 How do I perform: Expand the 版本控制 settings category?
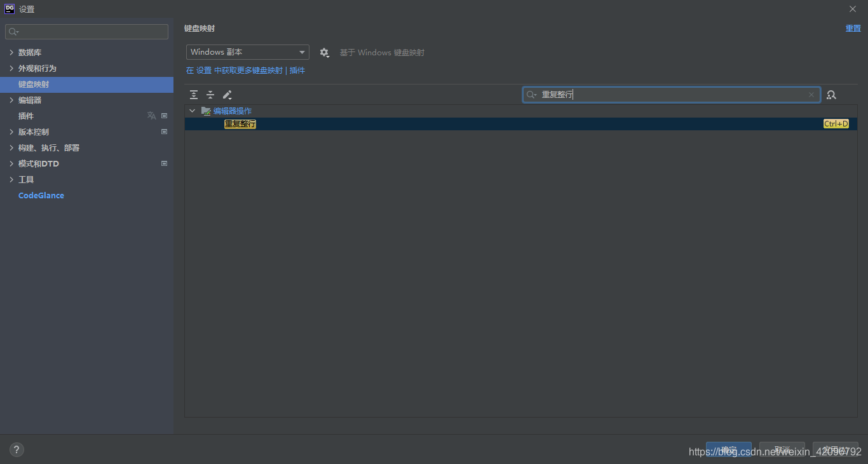(x=11, y=132)
